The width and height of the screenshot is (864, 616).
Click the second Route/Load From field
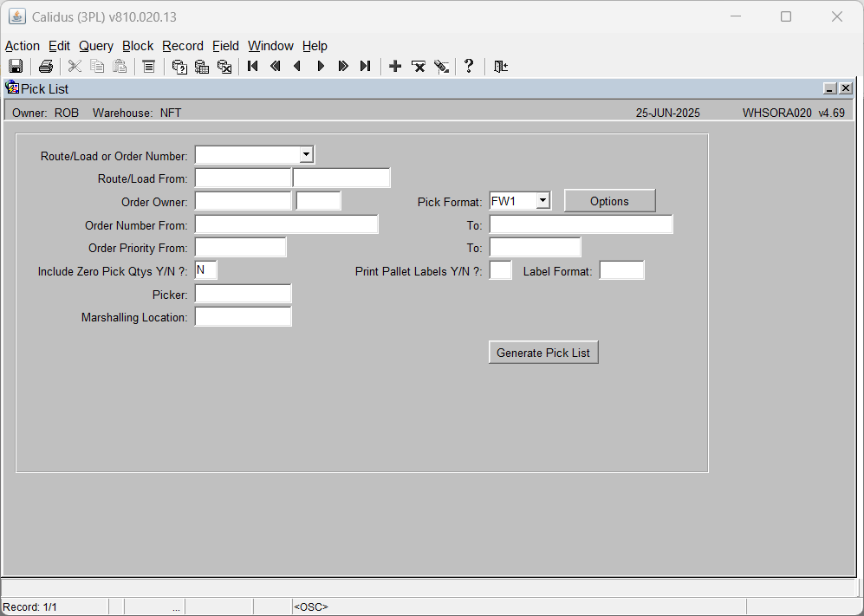coord(341,178)
